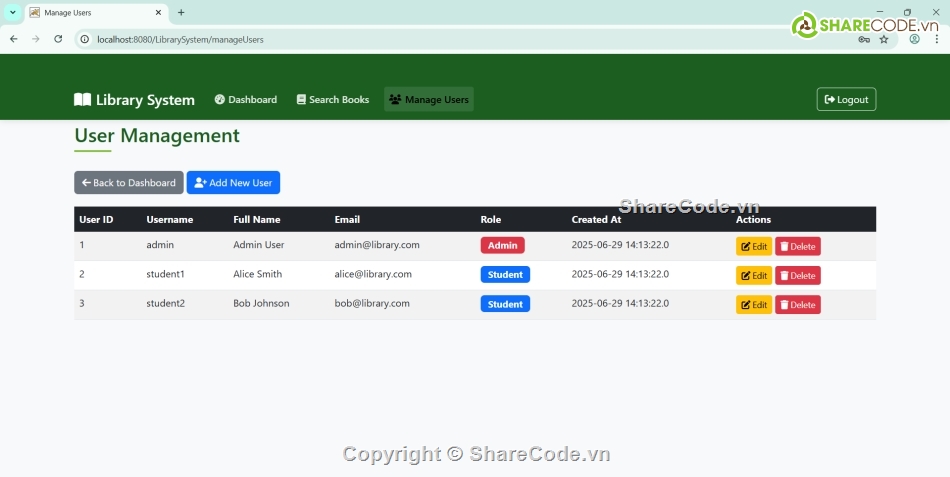Select the Manage Users nav item

[x=429, y=100]
